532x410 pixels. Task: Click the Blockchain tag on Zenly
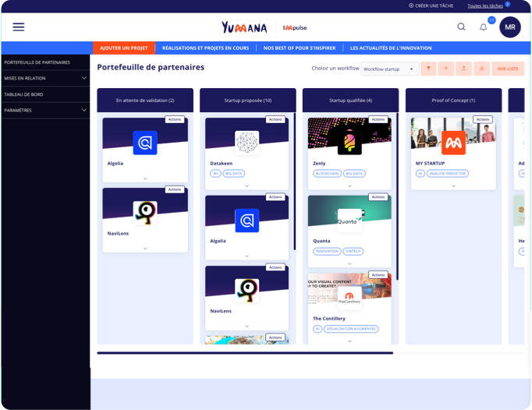327,174
